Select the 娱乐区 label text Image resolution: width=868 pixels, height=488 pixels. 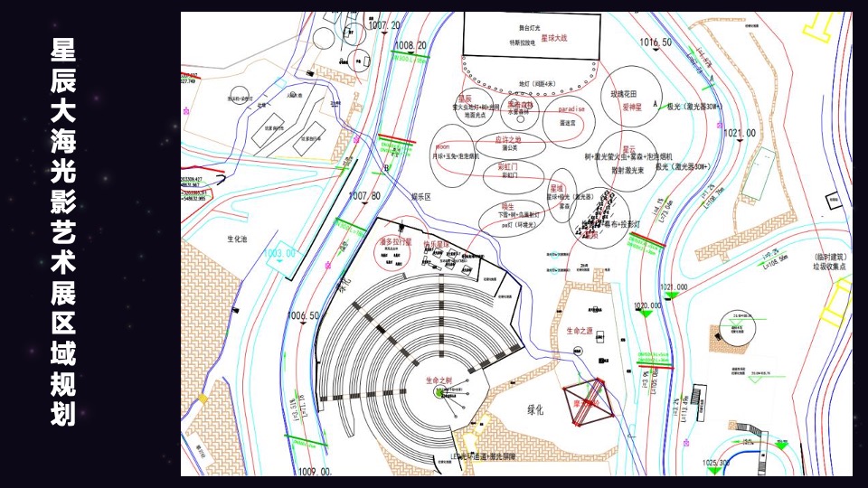click(x=423, y=195)
